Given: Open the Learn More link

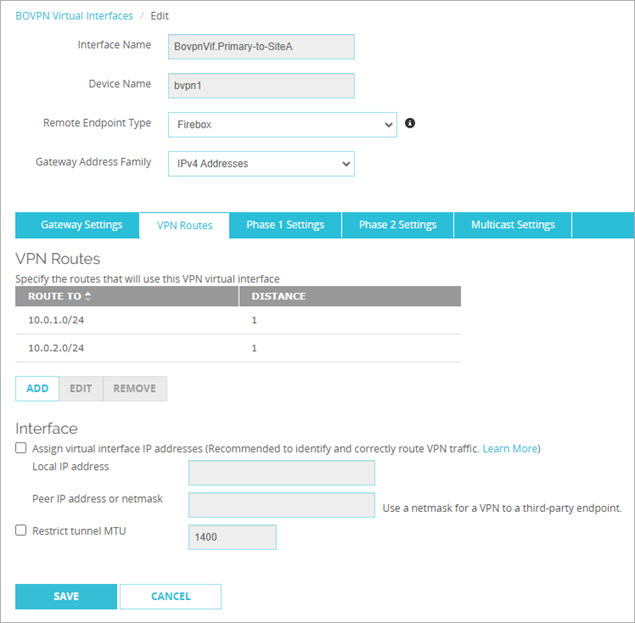Looking at the screenshot, I should (x=510, y=448).
